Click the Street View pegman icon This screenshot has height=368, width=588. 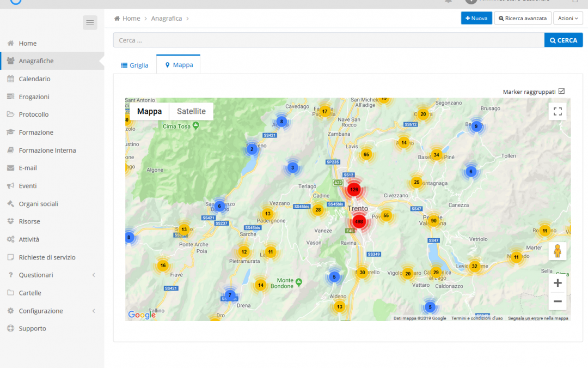point(558,251)
